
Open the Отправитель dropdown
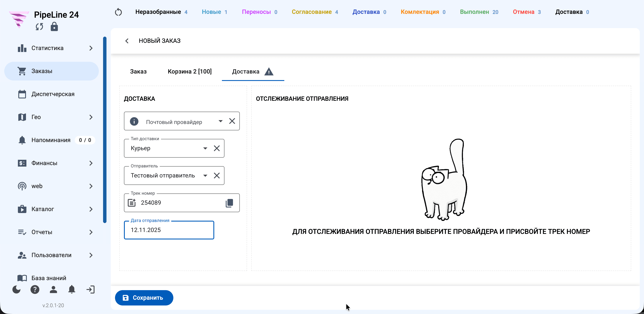(205, 176)
